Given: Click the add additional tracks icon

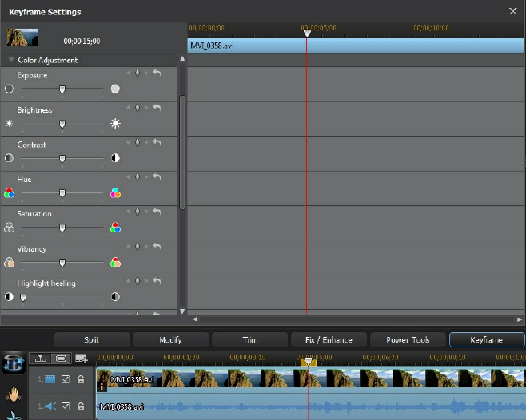Looking at the screenshot, I should tap(81, 359).
